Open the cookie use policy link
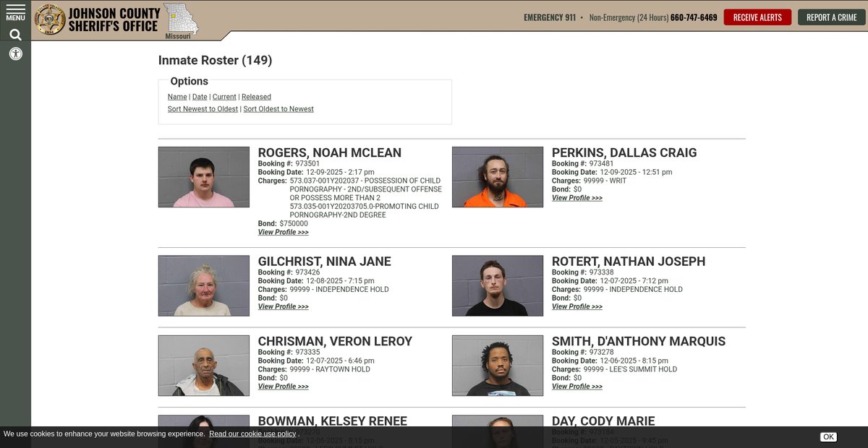The width and height of the screenshot is (868, 448). click(252, 434)
